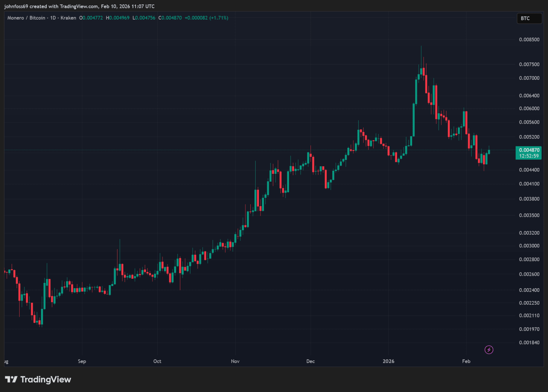Click the Sep label on time axis
This screenshot has width=548, height=392.
pyautogui.click(x=82, y=361)
